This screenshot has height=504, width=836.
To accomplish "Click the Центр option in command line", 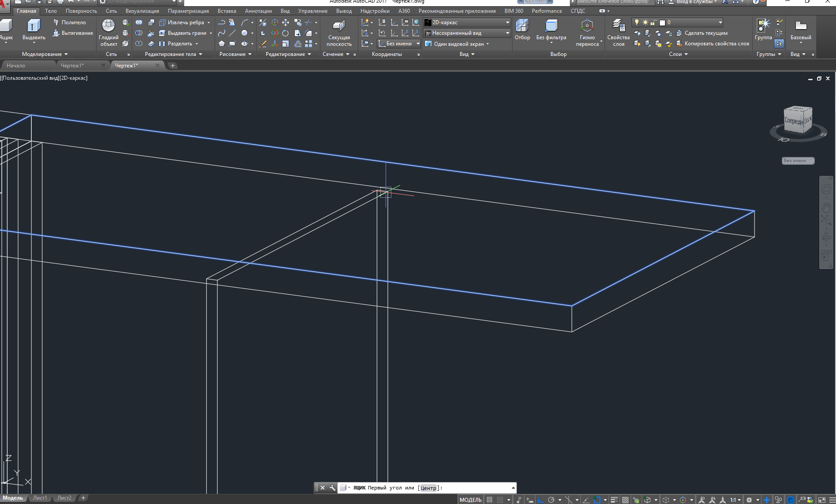I will point(428,488).
